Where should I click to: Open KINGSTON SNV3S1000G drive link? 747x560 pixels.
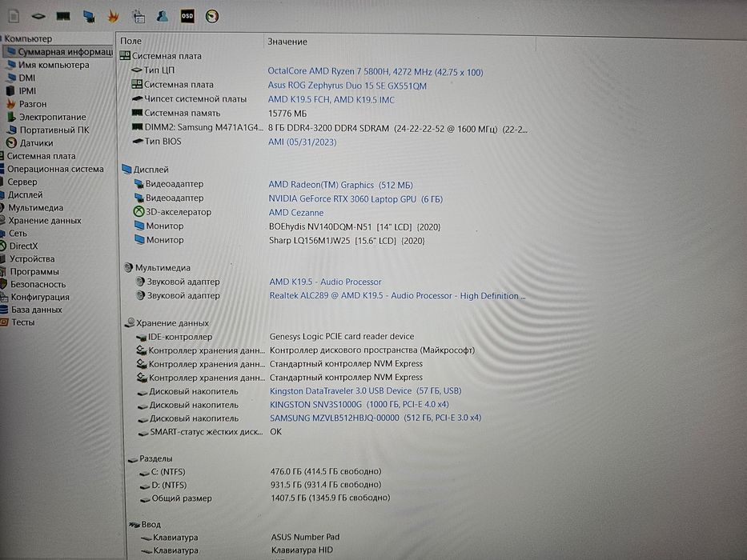(x=359, y=404)
